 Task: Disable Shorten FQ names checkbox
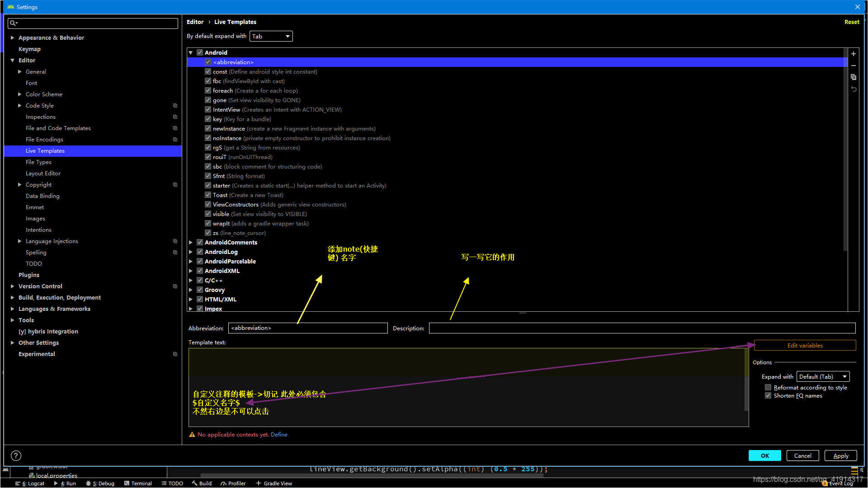(768, 396)
